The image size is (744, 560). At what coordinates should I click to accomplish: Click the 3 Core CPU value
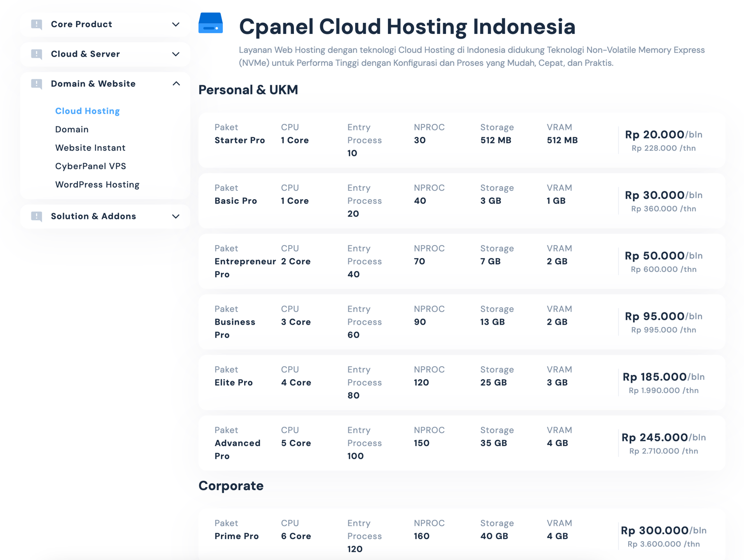click(x=296, y=322)
